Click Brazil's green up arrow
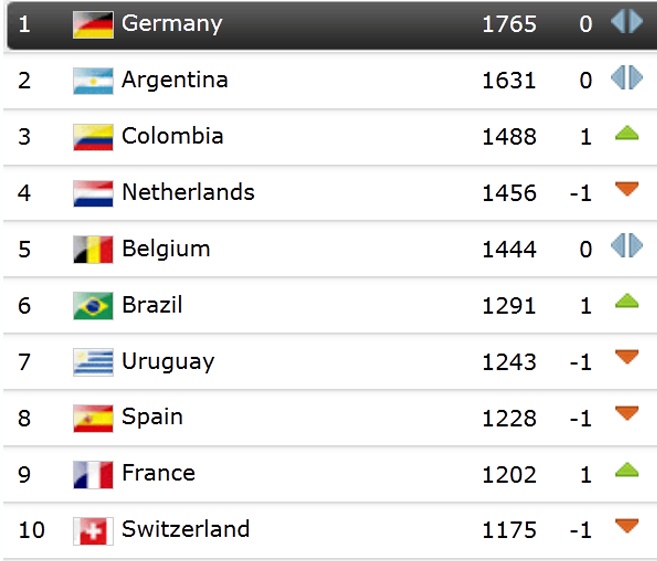 point(627,301)
